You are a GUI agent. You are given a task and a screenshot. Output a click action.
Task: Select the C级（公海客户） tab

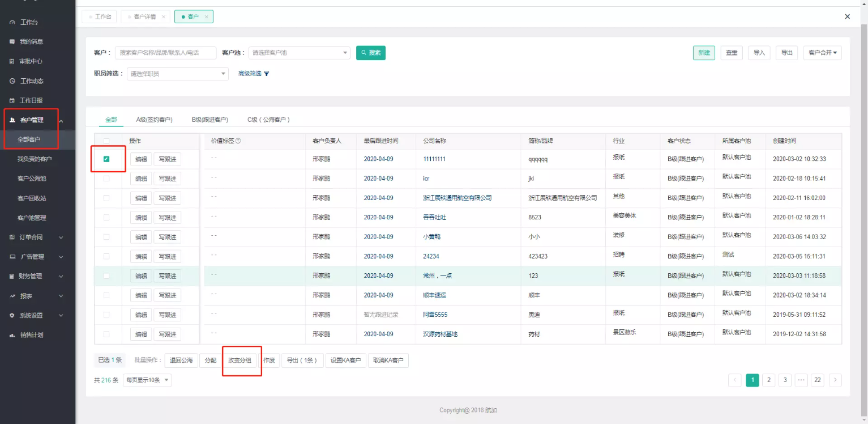coord(269,120)
